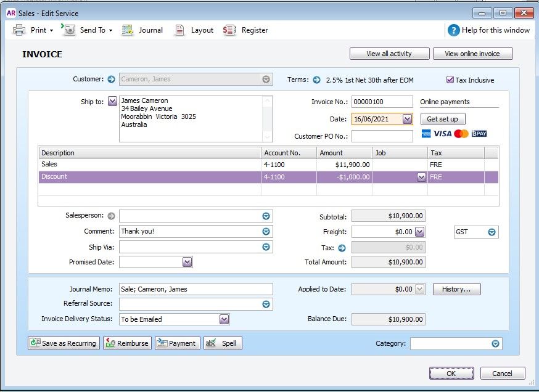The image size is (539, 392).
Task: Open the Journal toolbar icon
Action: tap(128, 30)
